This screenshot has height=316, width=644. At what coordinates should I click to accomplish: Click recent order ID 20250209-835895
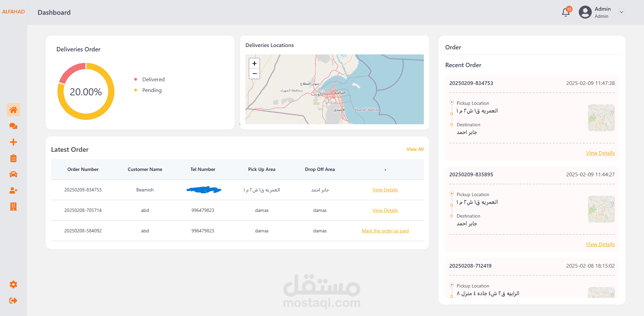pyautogui.click(x=471, y=174)
